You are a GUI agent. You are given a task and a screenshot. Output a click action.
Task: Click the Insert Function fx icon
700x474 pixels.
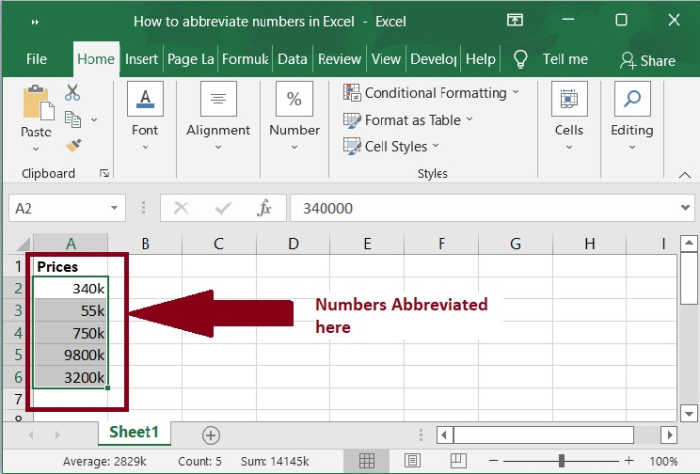click(x=265, y=208)
